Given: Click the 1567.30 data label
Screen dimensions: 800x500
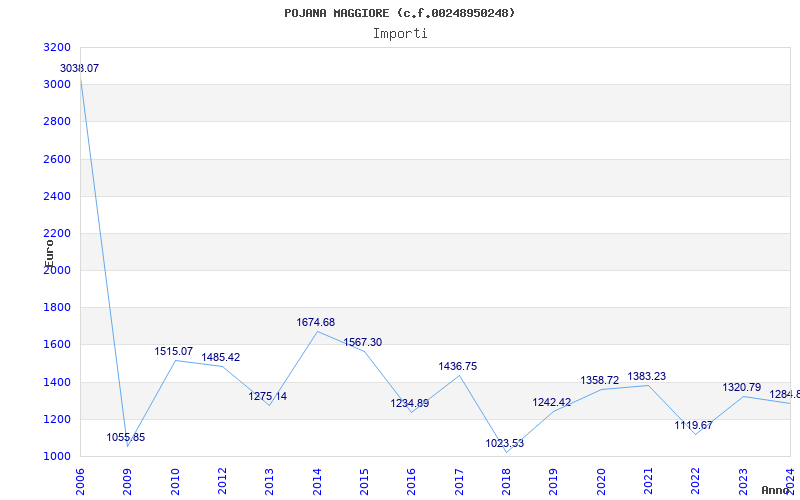Looking at the screenshot, I should [363, 342].
